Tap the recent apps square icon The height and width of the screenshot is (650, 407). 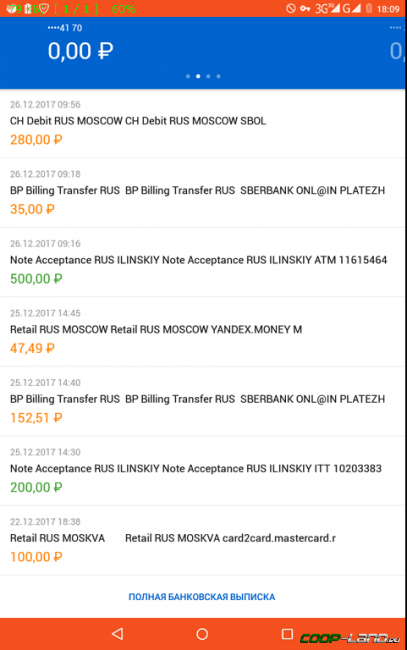pyautogui.click(x=287, y=633)
